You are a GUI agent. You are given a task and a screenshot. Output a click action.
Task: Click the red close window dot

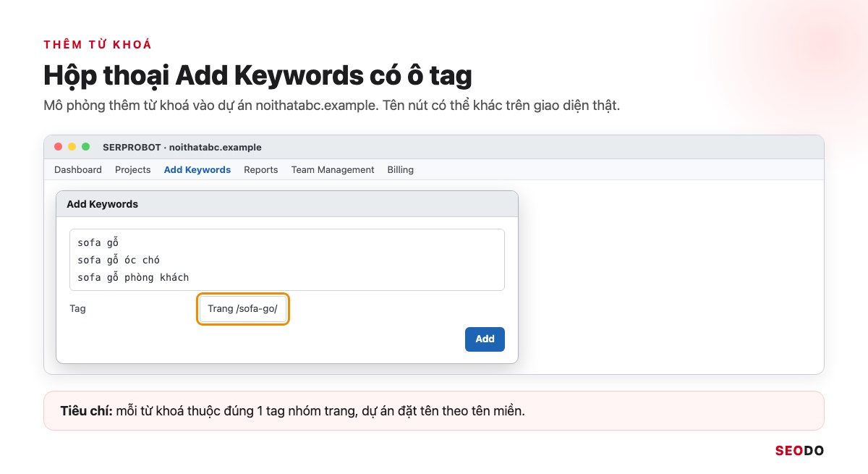click(x=58, y=147)
